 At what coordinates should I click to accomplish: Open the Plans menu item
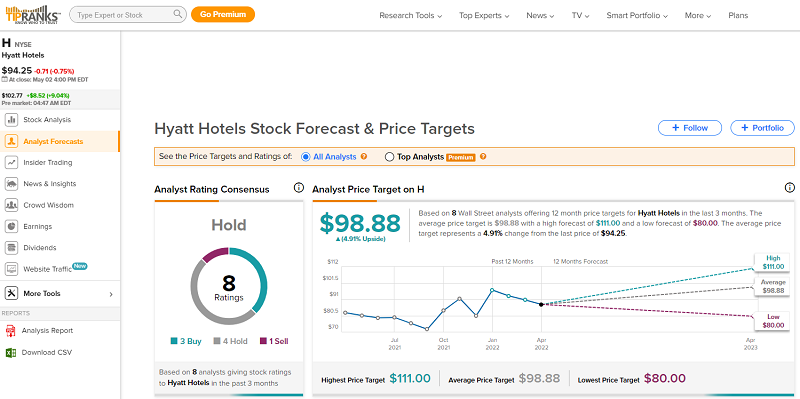738,15
